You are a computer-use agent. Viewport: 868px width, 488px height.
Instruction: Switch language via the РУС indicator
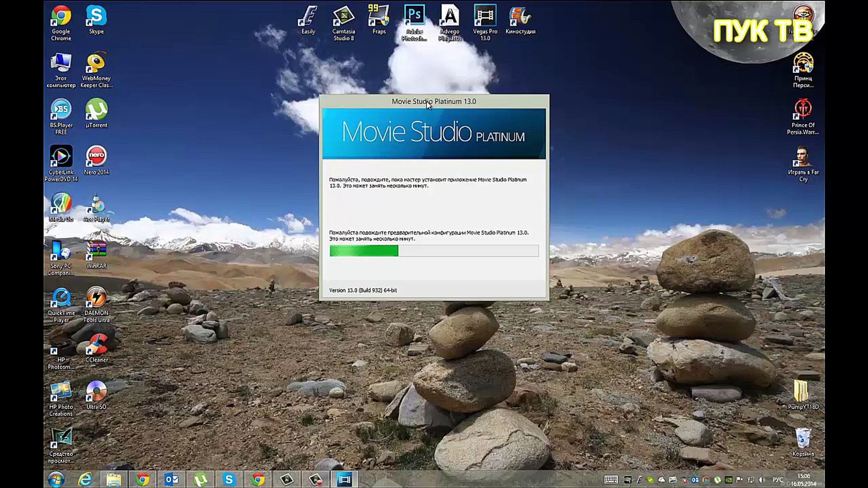point(778,479)
